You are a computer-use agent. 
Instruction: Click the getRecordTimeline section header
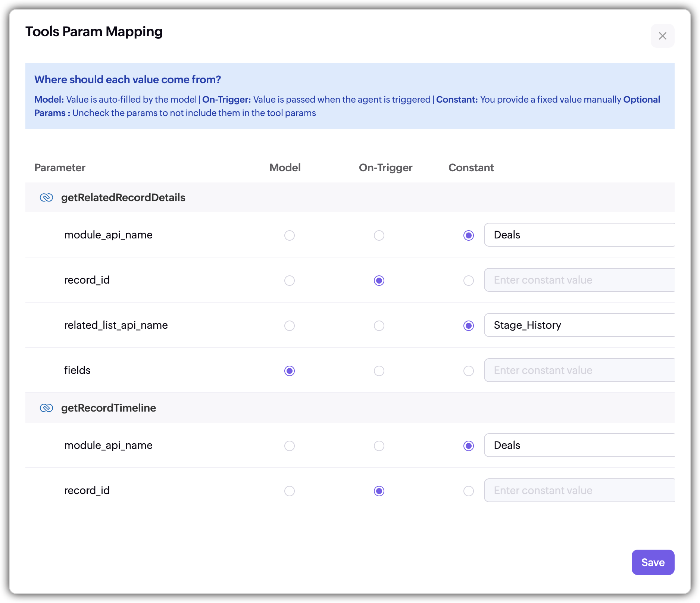pyautogui.click(x=109, y=408)
